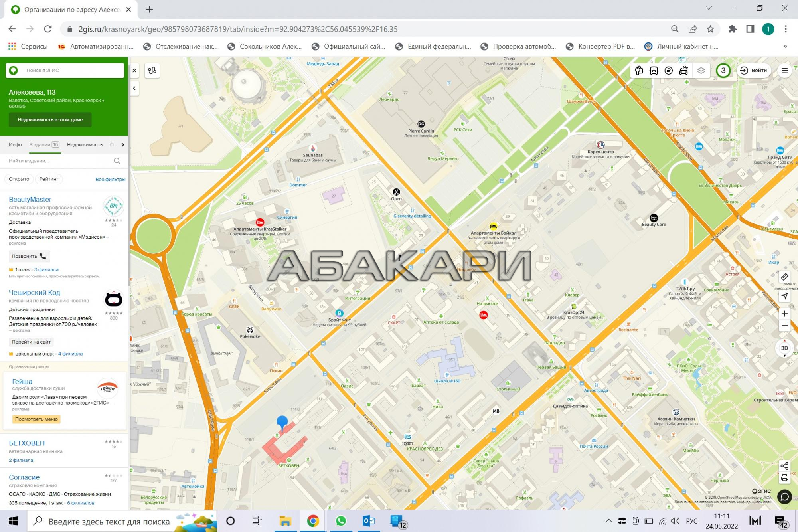798x532 pixels.
Task: Open browser zoom magnifier in address bar
Action: [675, 29]
